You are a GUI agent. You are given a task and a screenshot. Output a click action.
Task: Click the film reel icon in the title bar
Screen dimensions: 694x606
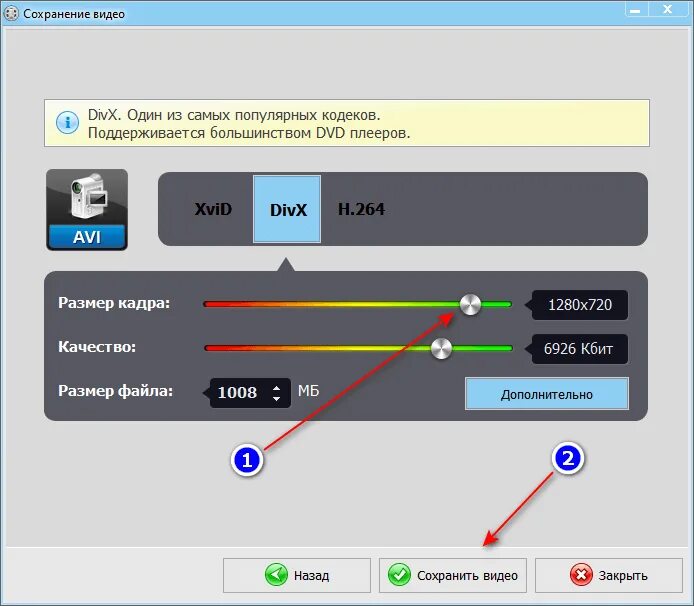point(12,14)
